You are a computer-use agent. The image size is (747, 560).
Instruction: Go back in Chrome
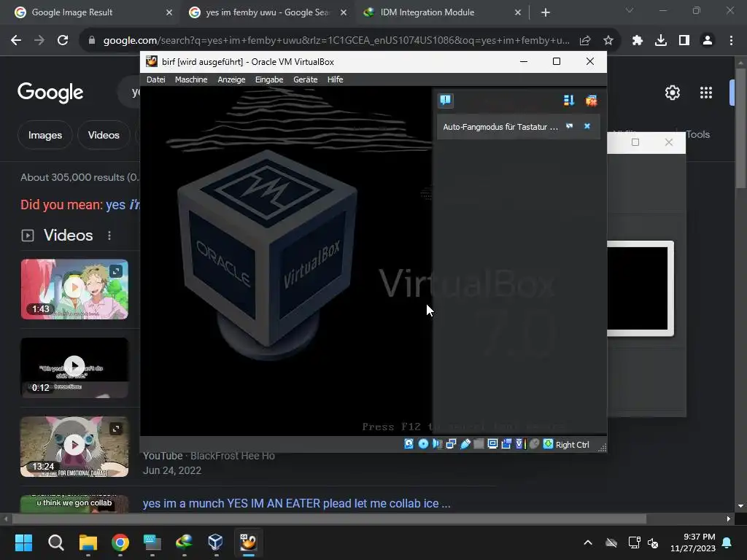[x=16, y=41]
